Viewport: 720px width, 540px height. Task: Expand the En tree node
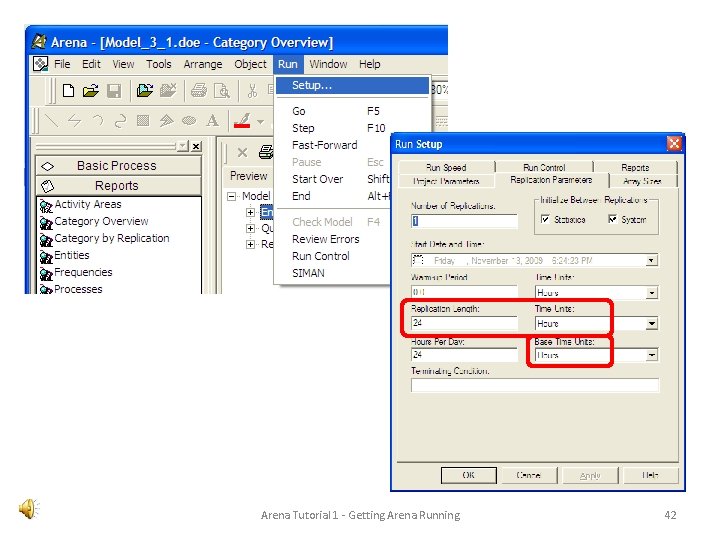coord(250,212)
